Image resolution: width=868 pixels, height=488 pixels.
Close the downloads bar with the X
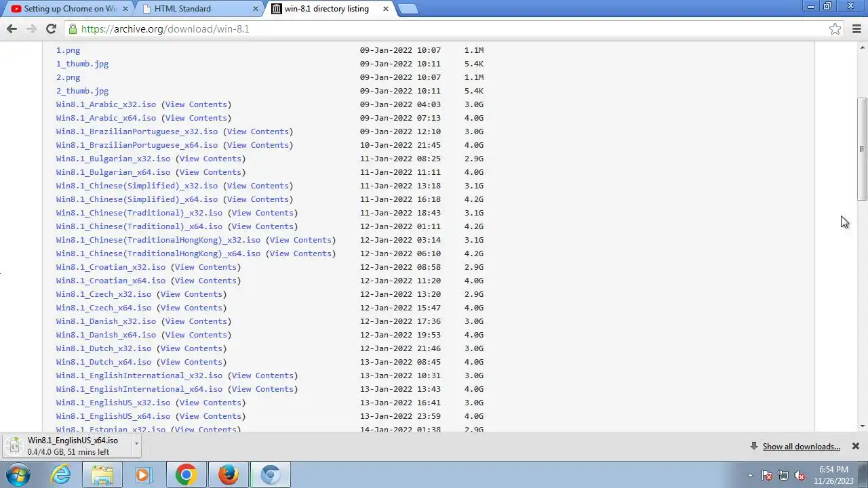click(x=856, y=446)
